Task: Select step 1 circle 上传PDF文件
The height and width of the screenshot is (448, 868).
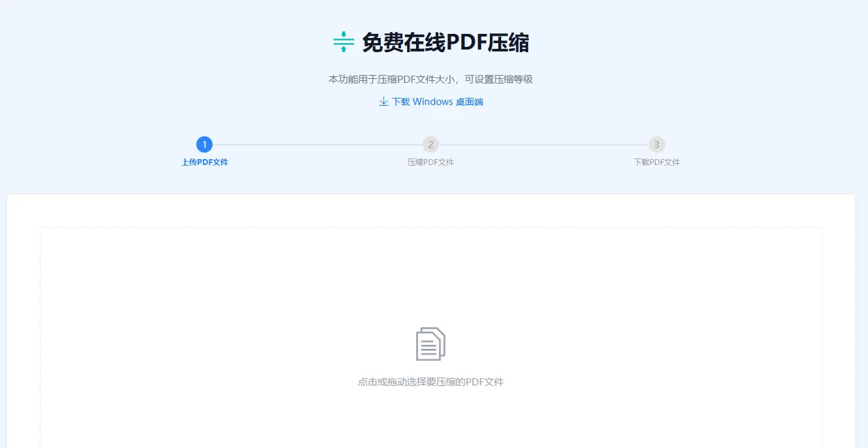Action: point(204,145)
